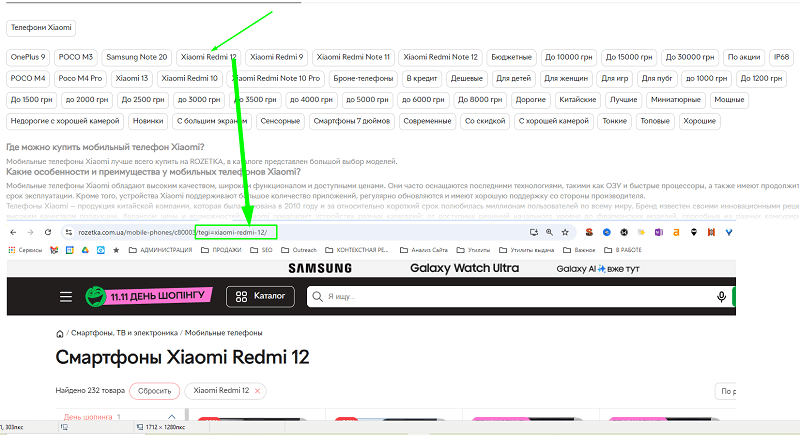
Task: Select the Xiaomi Redmi 9 tag
Action: click(x=277, y=57)
